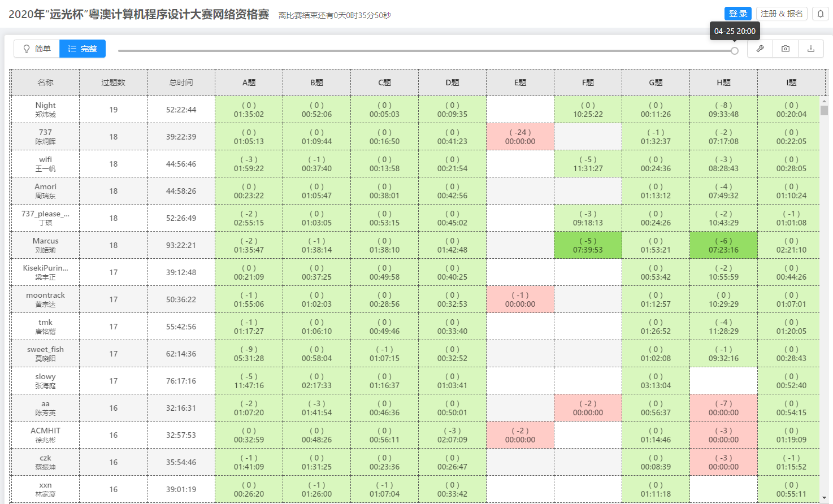Sort by the 总时间 column header
Screen dimensions: 833x504
[181, 82]
